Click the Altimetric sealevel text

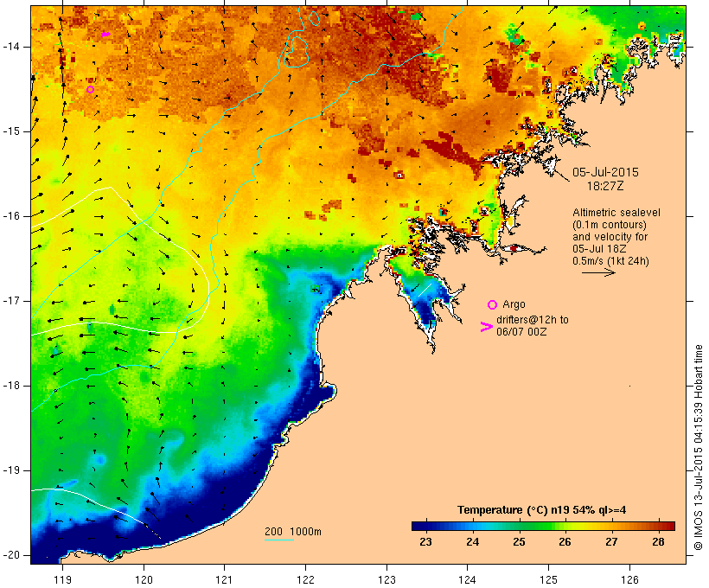click(616, 213)
